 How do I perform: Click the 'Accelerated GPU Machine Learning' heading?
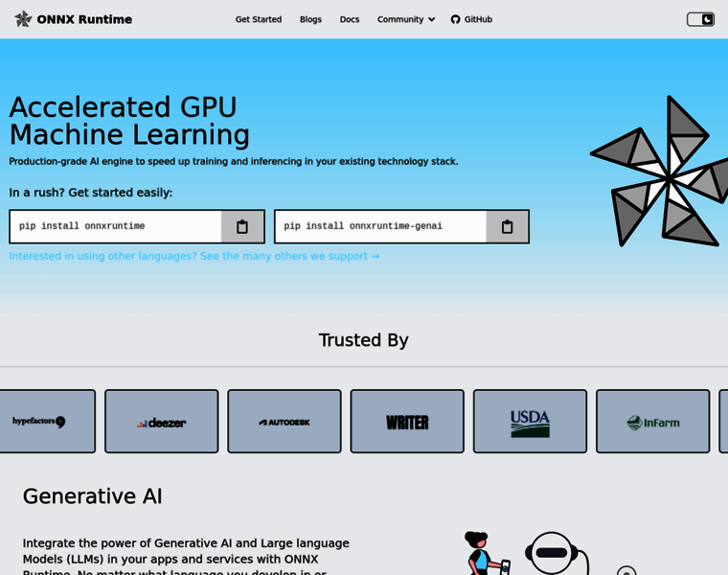click(129, 121)
